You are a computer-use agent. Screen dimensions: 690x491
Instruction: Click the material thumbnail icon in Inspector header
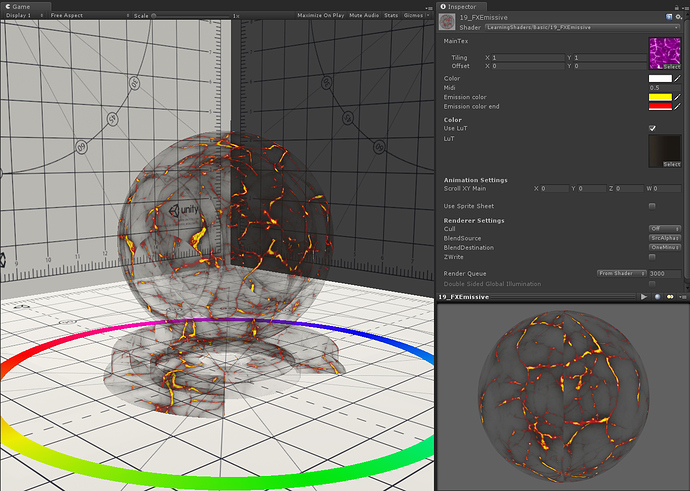(447, 22)
